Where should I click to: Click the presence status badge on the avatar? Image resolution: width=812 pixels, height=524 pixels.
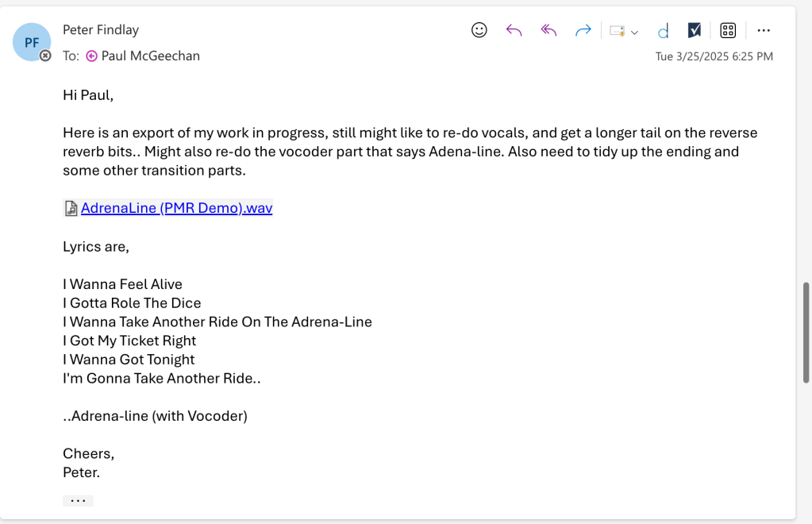(46, 56)
